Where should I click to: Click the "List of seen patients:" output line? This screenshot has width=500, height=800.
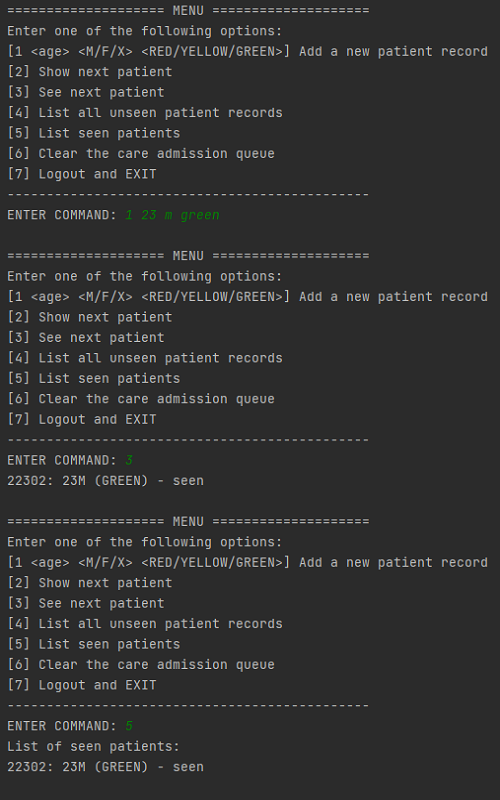(93, 746)
